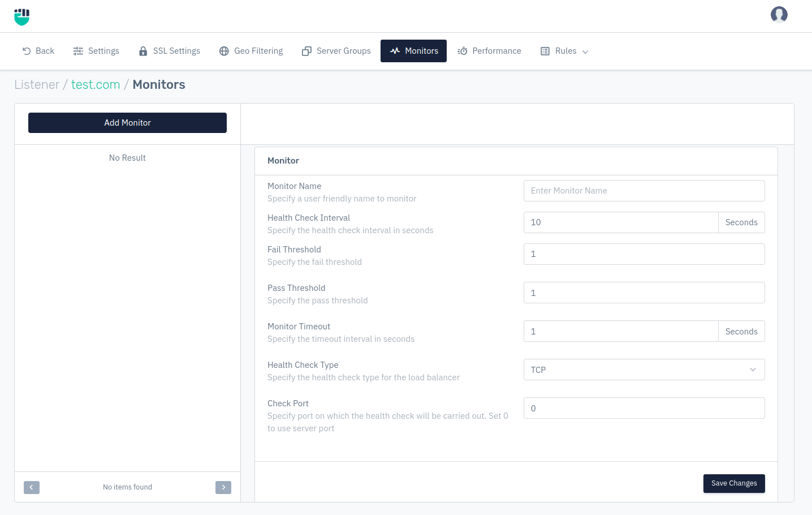
Task: Click the Check Port input field
Action: click(x=644, y=408)
